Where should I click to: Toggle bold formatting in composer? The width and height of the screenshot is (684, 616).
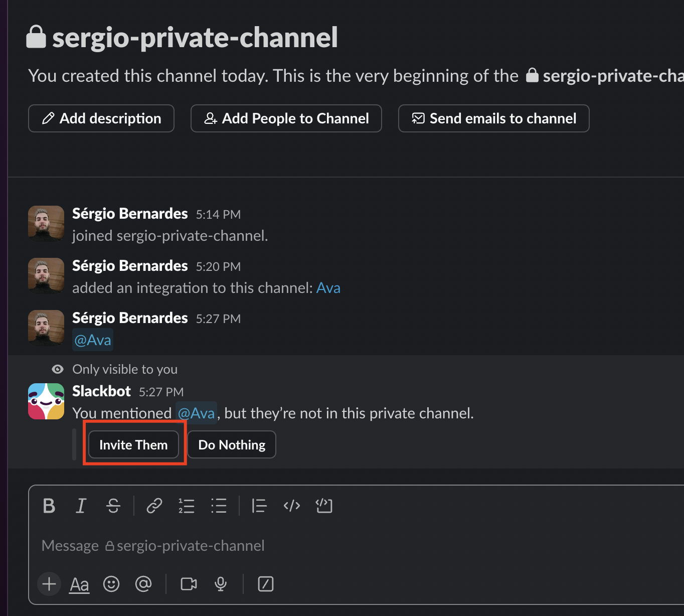click(49, 506)
